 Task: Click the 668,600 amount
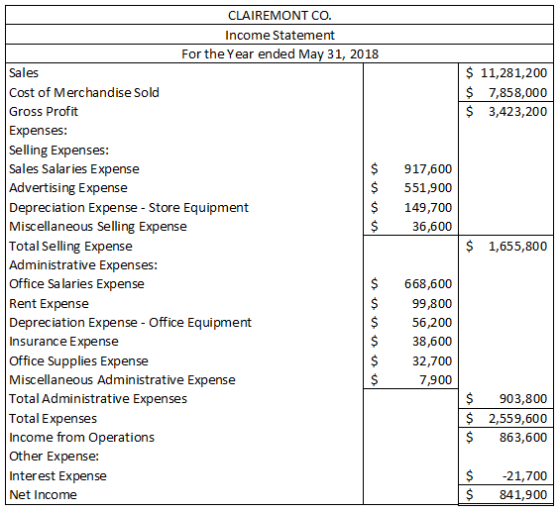428,284
